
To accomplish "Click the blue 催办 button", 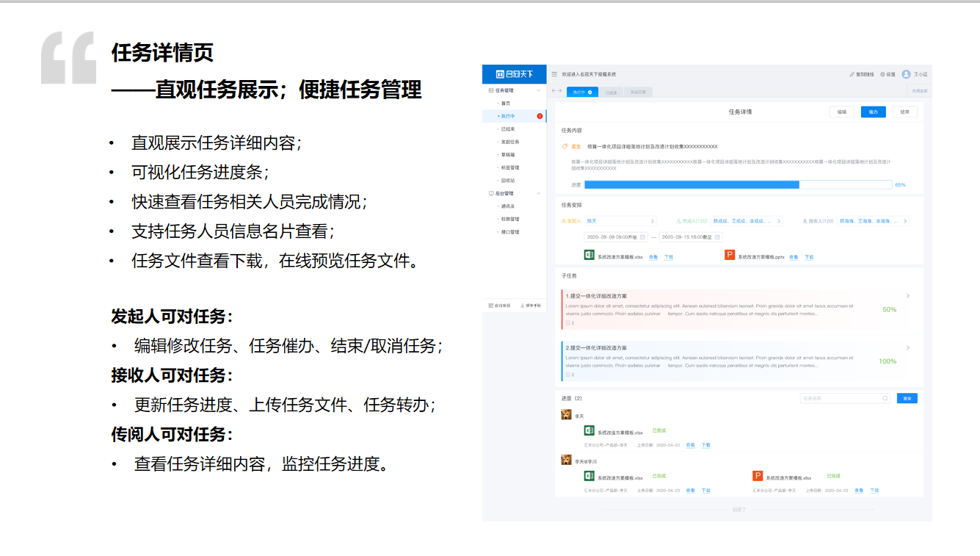I will (874, 112).
